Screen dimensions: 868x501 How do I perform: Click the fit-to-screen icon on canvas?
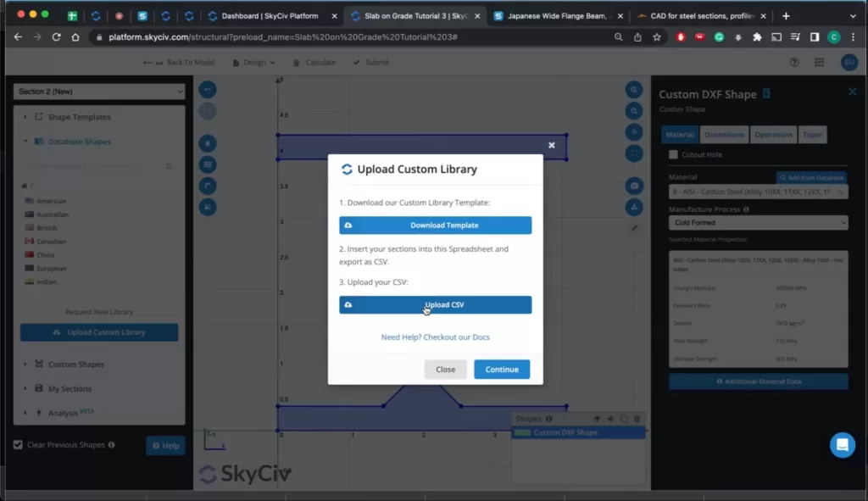[634, 153]
